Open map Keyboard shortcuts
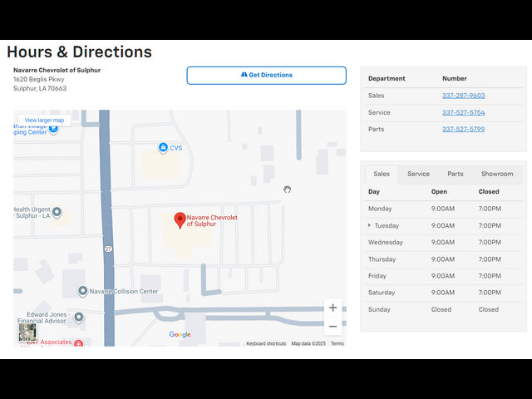Screen dimensions: 532x399 (x=266, y=343)
